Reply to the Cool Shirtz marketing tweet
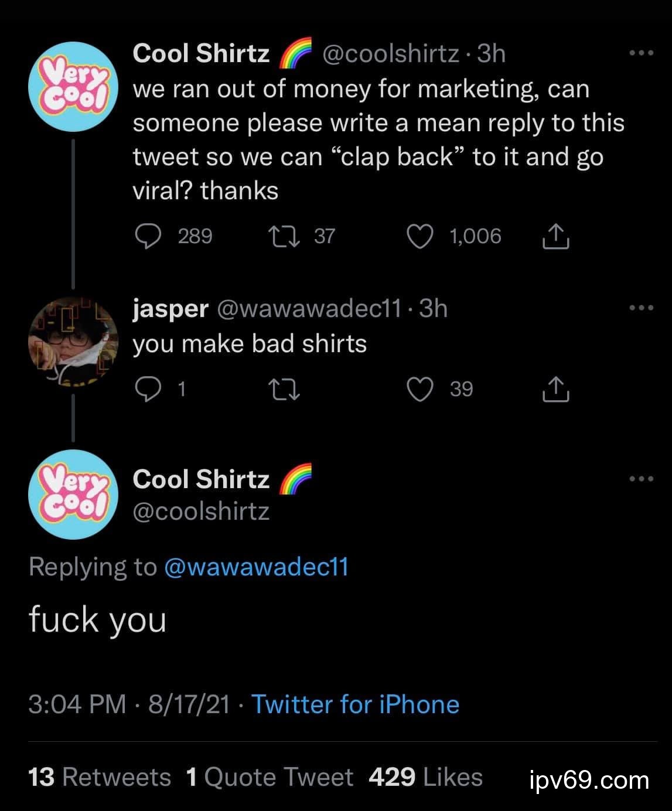Viewport: 672px width, 811px height. tap(148, 237)
